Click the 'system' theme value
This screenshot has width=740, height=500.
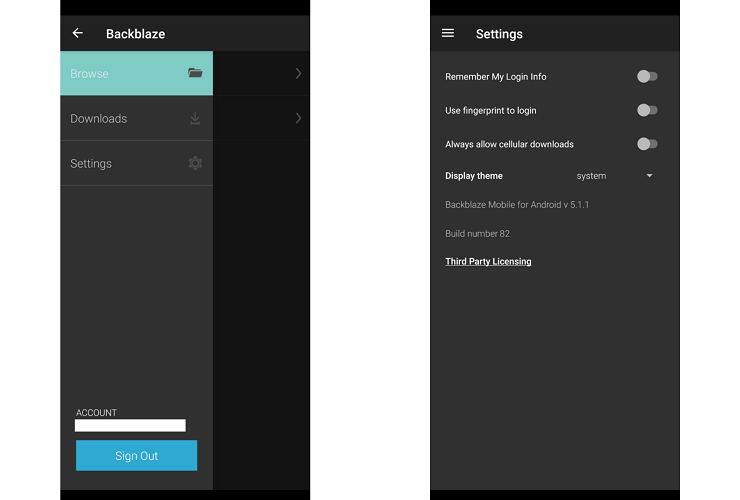591,176
